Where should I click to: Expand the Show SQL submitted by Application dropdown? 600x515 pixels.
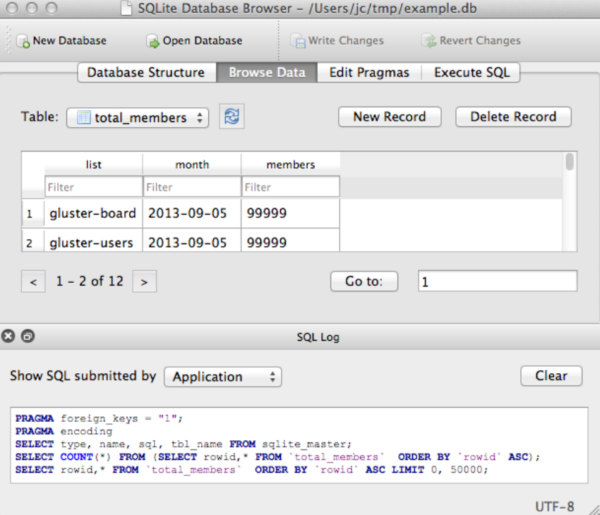click(x=222, y=377)
